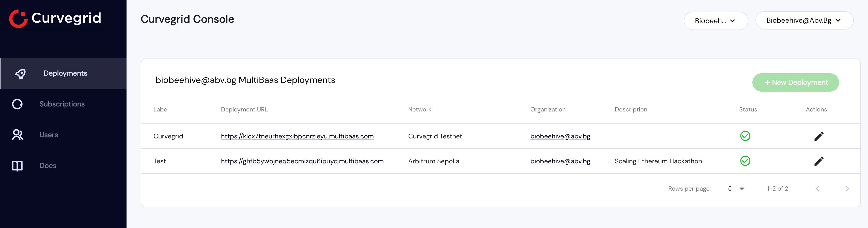
Task: Go to next page arrow
Action: [847, 189]
